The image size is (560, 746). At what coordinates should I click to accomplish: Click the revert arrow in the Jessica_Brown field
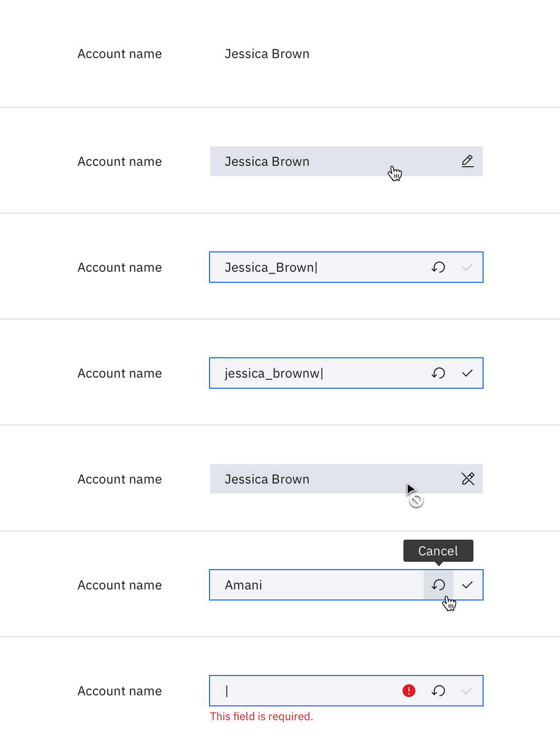pos(438,267)
